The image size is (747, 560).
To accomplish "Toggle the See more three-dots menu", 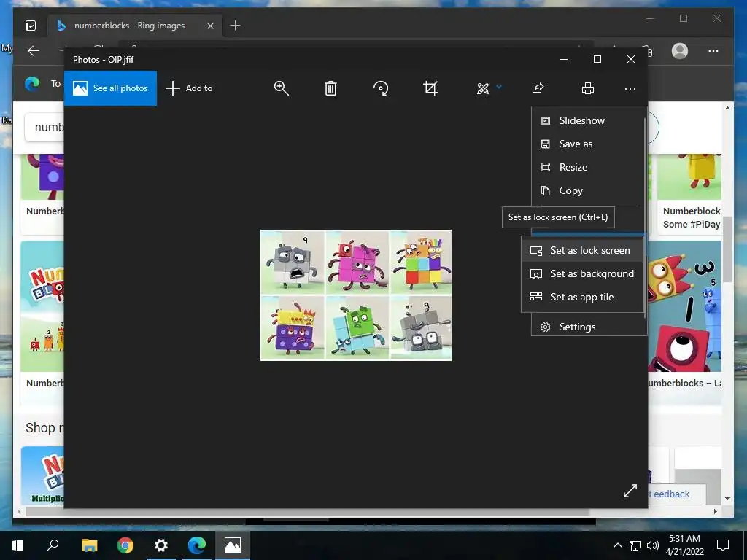I will 630,88.
